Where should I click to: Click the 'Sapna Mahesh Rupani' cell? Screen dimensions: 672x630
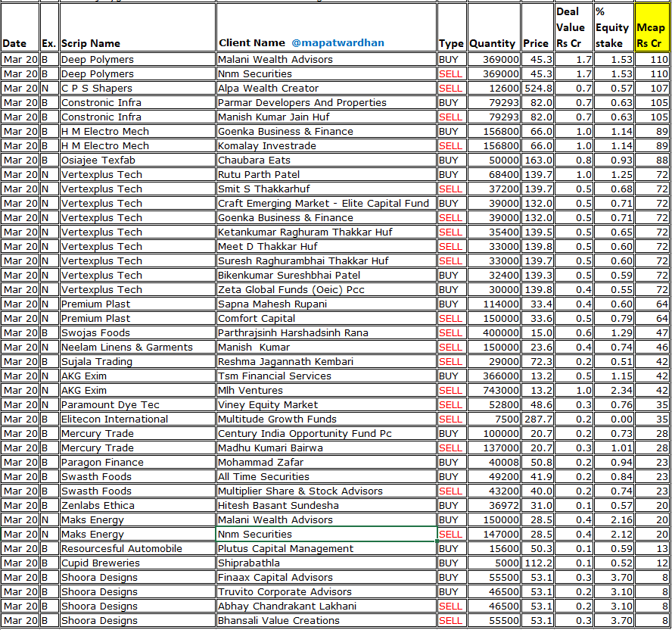tap(326, 304)
